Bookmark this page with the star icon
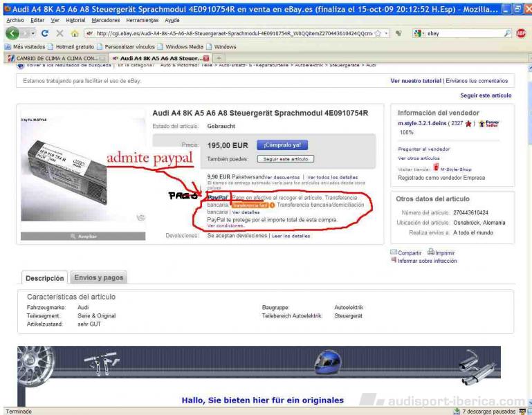532x415 pixels. [378, 33]
